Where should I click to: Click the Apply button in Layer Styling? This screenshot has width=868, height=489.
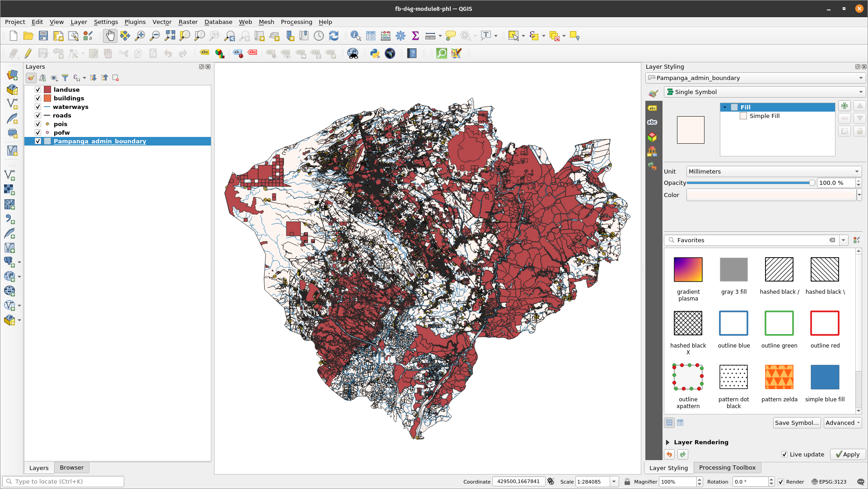[x=846, y=454]
